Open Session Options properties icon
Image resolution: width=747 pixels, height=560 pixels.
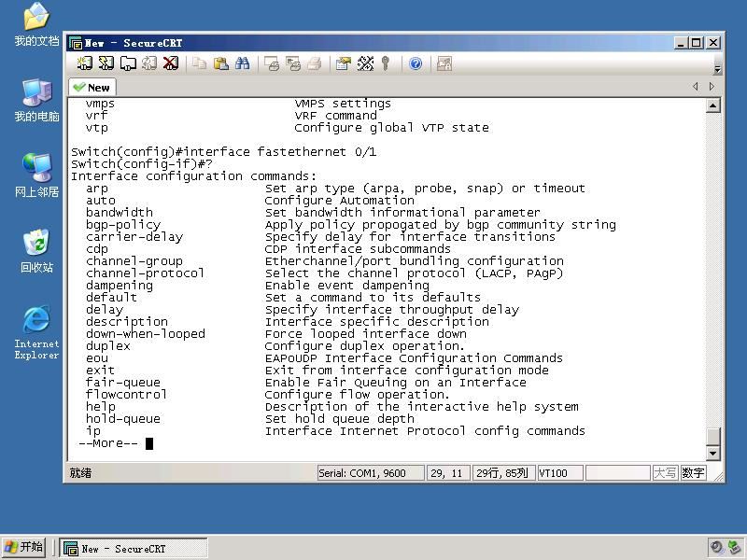point(343,63)
